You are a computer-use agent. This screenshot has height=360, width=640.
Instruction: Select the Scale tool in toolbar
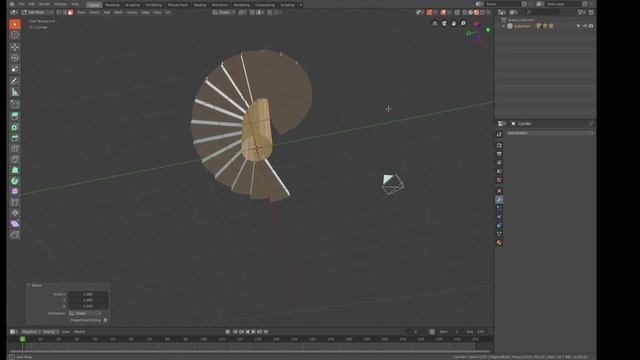pyautogui.click(x=15, y=69)
